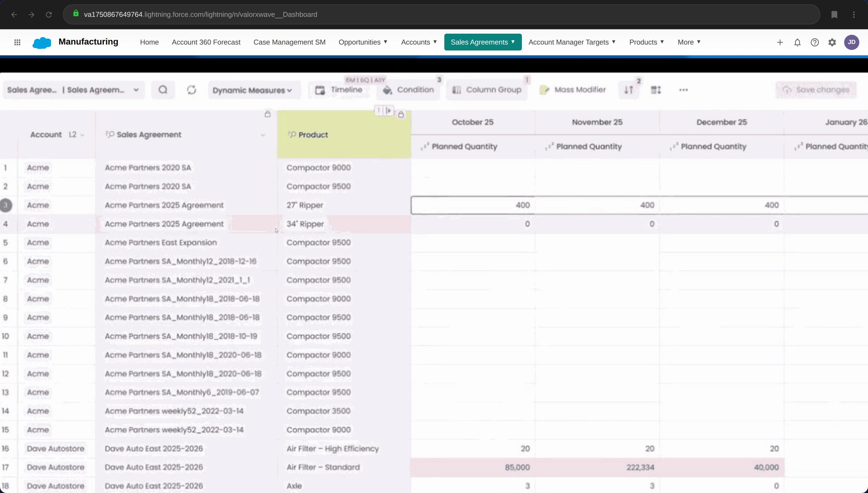Expand the Products nav dropdown arrow
The image size is (868, 493).
[x=662, y=42]
